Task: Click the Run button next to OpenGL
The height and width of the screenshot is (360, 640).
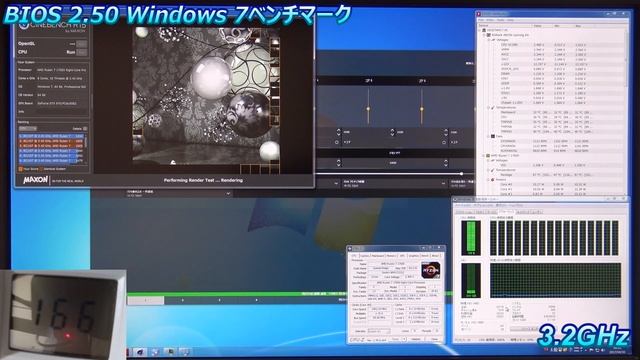Action: (x=82, y=44)
